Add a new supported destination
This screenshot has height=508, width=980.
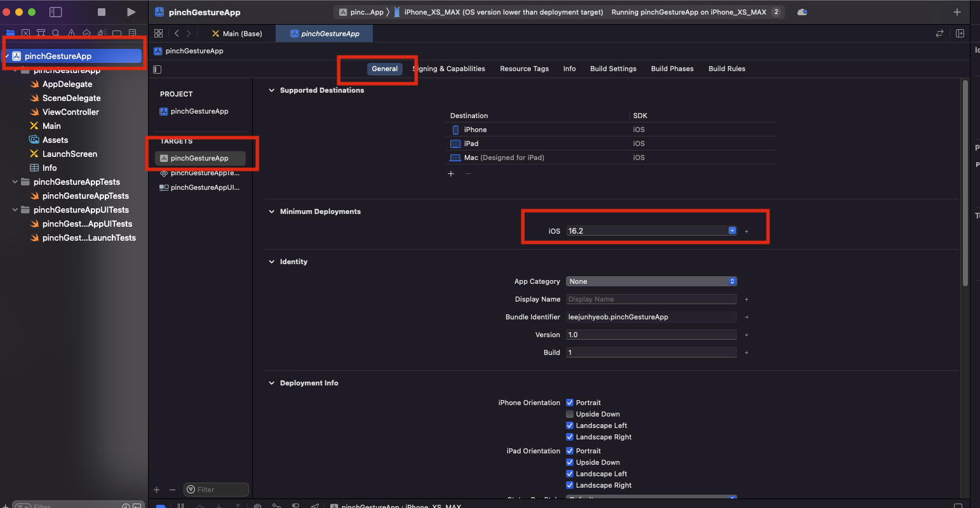451,173
